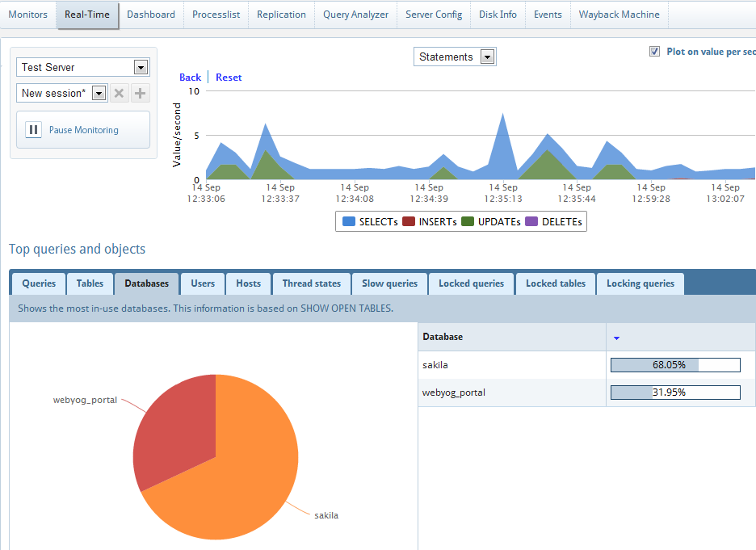
Task: Show the Users sub-tab
Action: click(203, 283)
